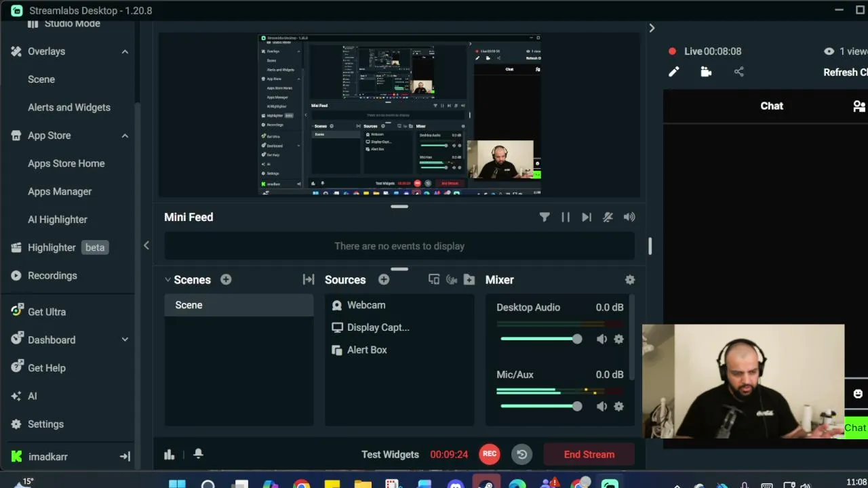
Task: Open performance stats bar chart icon
Action: click(x=170, y=455)
